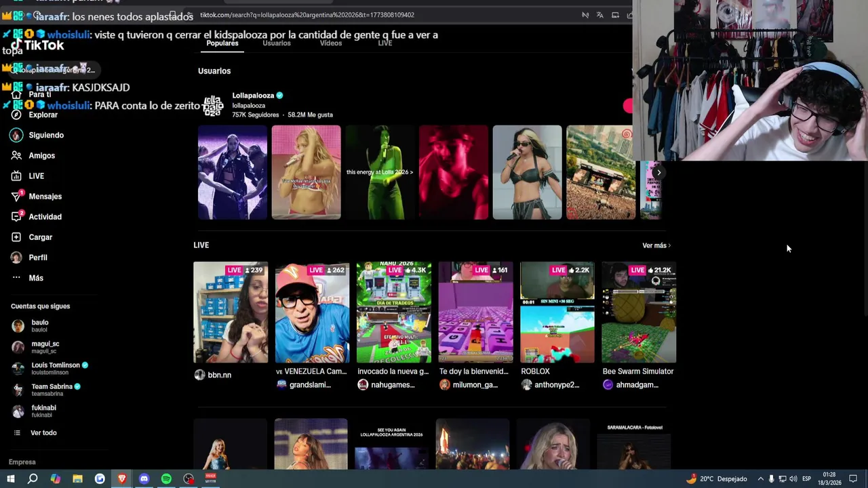Image resolution: width=868 pixels, height=488 pixels.
Task: Open Perfil from the sidebar
Action: pyautogui.click(x=28, y=258)
